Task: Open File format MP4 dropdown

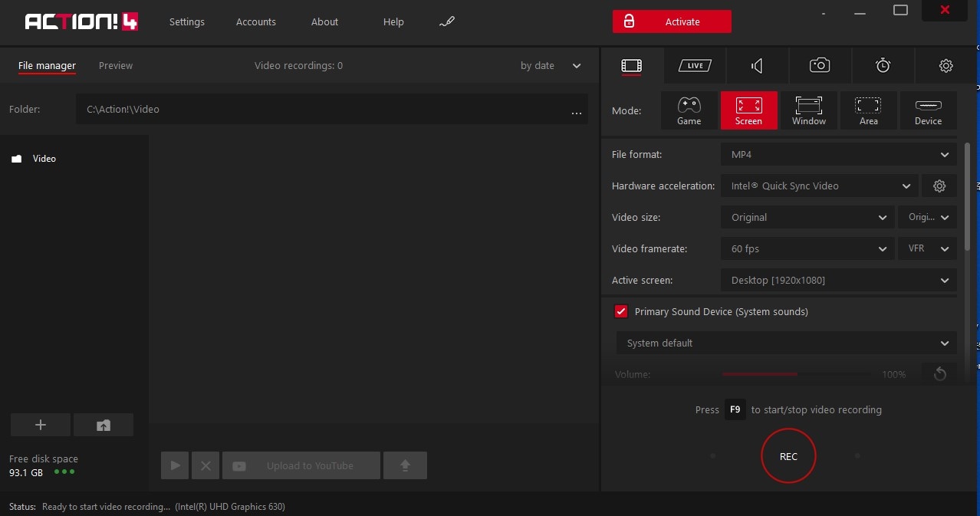Action: pos(839,154)
